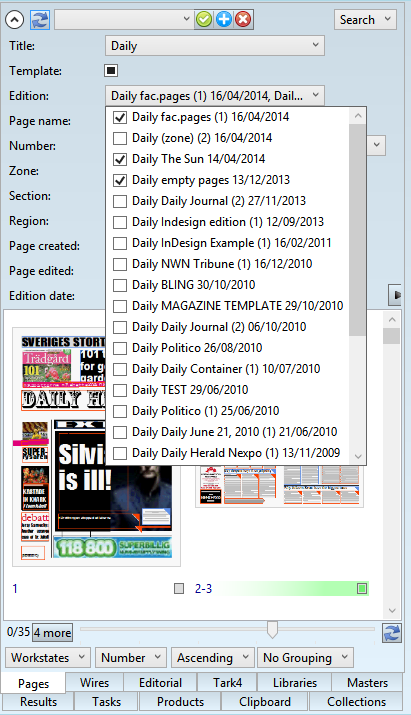Expand the Workstates dropdown
The image size is (411, 715).
coord(48,658)
